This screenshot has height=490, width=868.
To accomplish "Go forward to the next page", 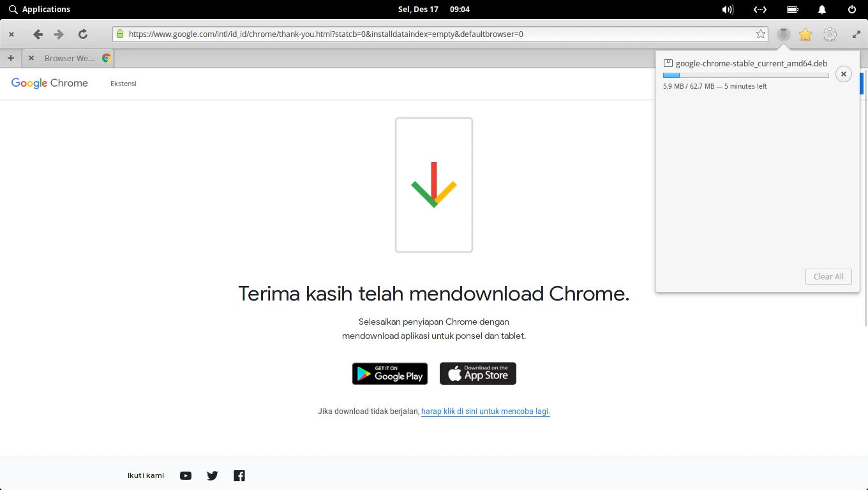I will (59, 34).
